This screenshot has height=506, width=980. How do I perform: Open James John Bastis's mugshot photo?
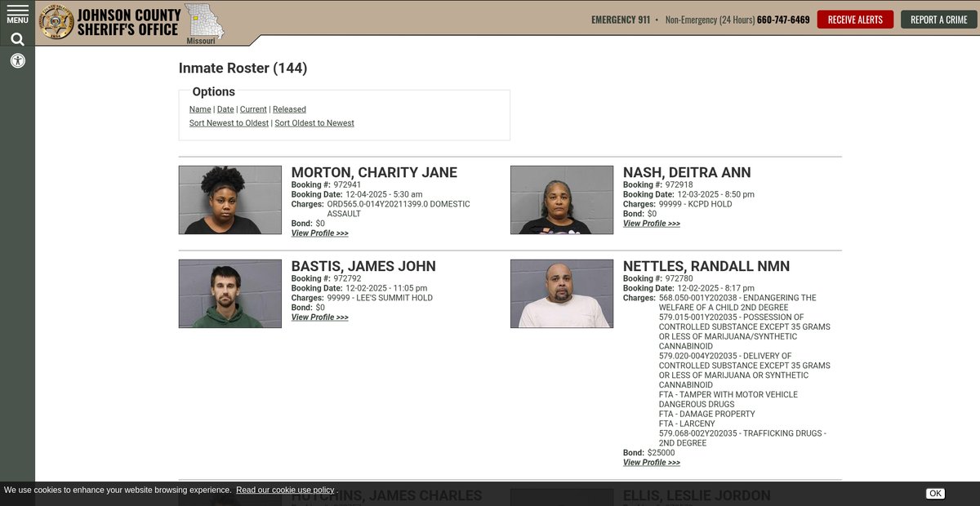pos(230,294)
